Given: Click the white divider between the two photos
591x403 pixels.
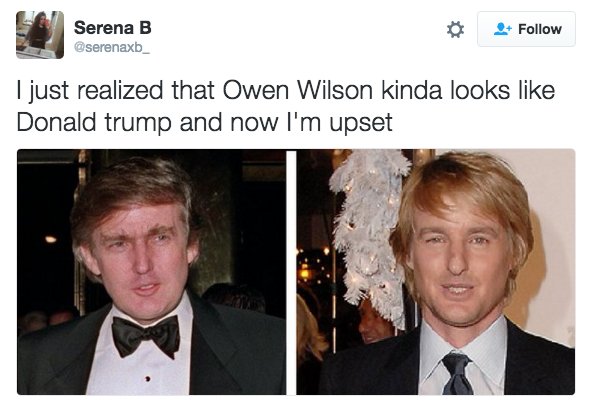Looking at the screenshot, I should click(291, 272).
